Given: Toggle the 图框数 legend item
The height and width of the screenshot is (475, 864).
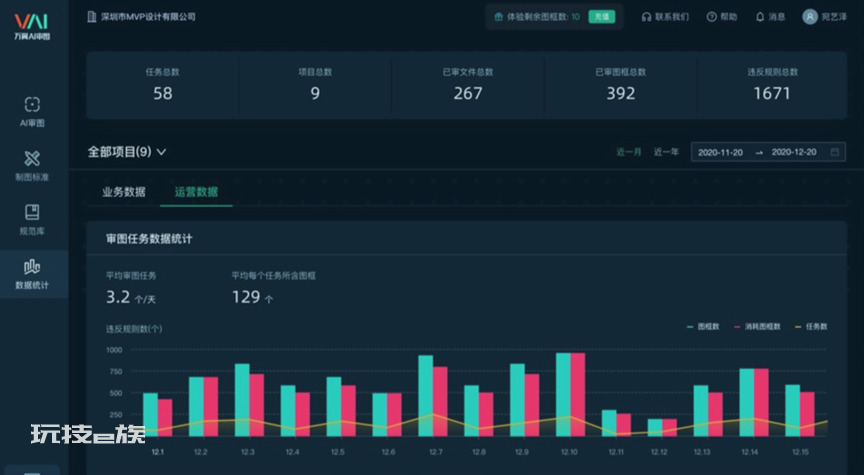Looking at the screenshot, I should [703, 327].
